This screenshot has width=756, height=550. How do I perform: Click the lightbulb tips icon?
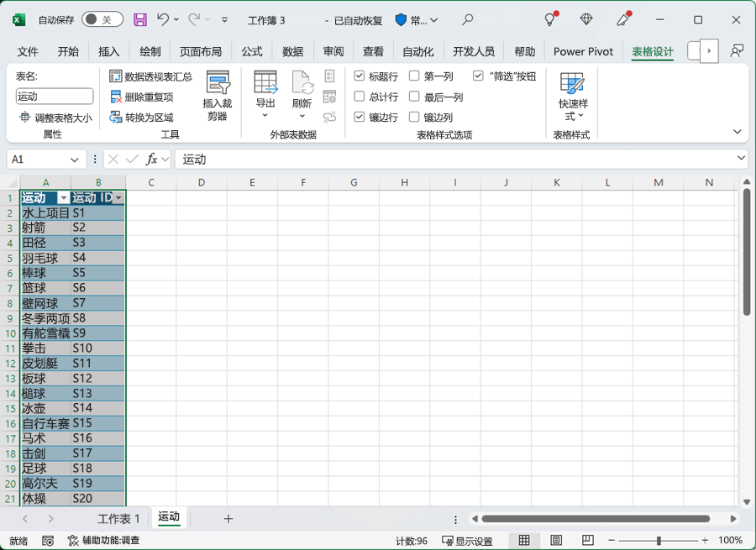550,19
